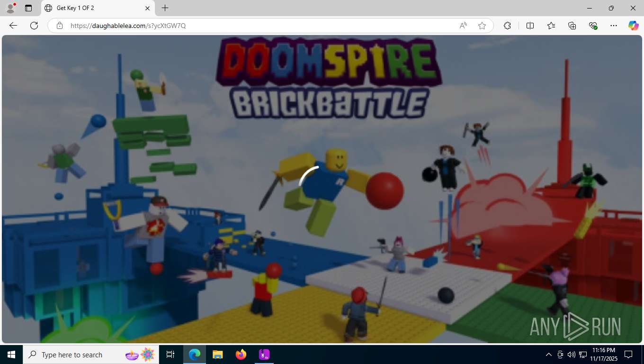Open the browser profile icon
The image size is (644, 364).
10,8
